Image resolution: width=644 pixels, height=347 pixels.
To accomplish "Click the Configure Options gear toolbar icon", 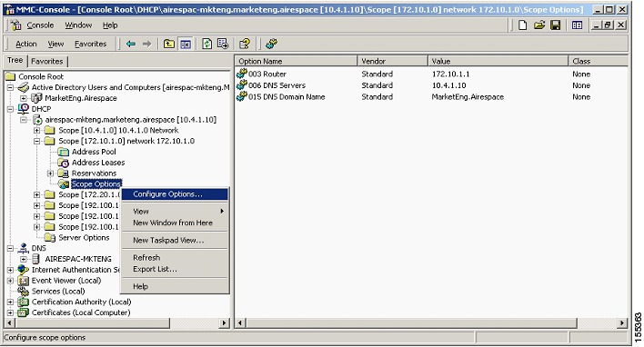I will pyautogui.click(x=271, y=44).
